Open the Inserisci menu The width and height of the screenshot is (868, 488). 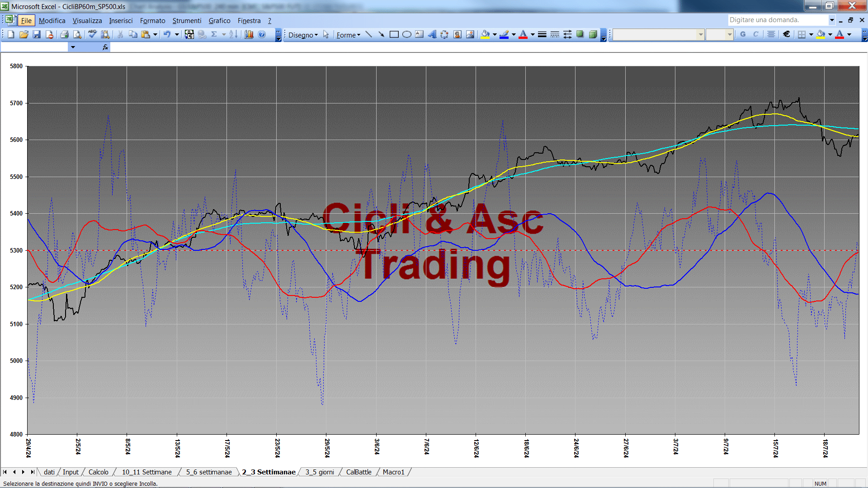coord(121,20)
